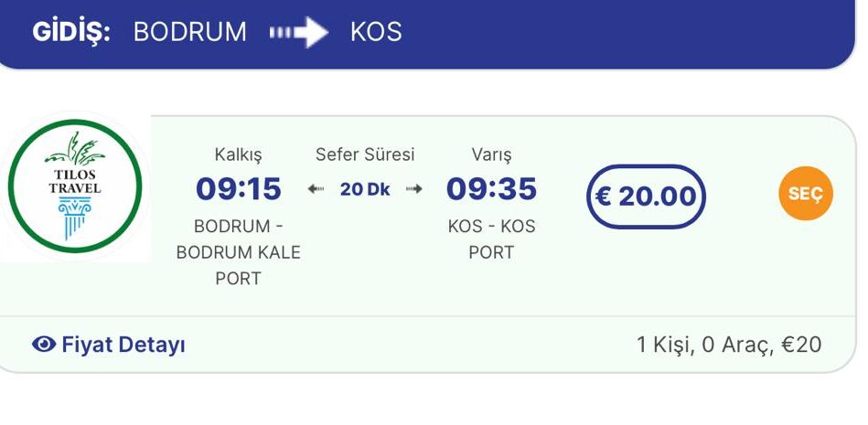Screen dimensions: 868x425
Task: Select the Kos Port arrival text
Action: tap(491, 239)
